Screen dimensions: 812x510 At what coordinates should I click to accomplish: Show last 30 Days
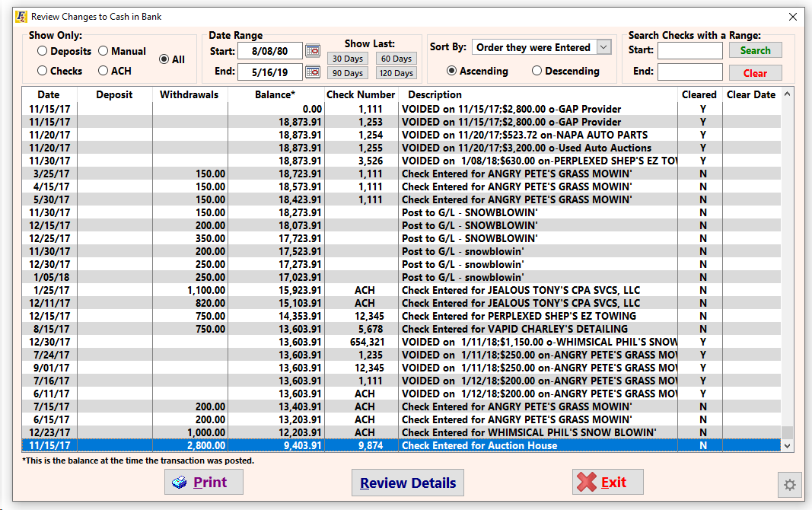(x=348, y=59)
